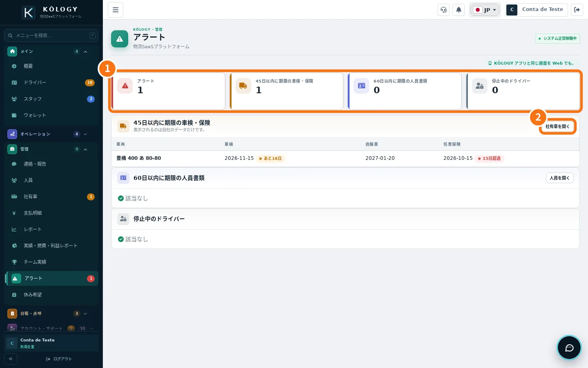Click the 社有車を開く button
Screen dimensions: 588x368
pyautogui.click(x=557, y=127)
